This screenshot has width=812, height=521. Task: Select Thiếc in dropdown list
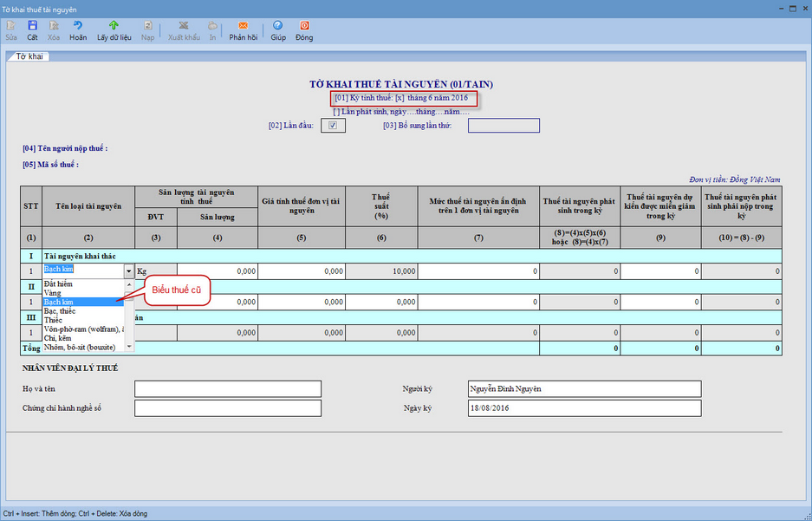(84, 320)
